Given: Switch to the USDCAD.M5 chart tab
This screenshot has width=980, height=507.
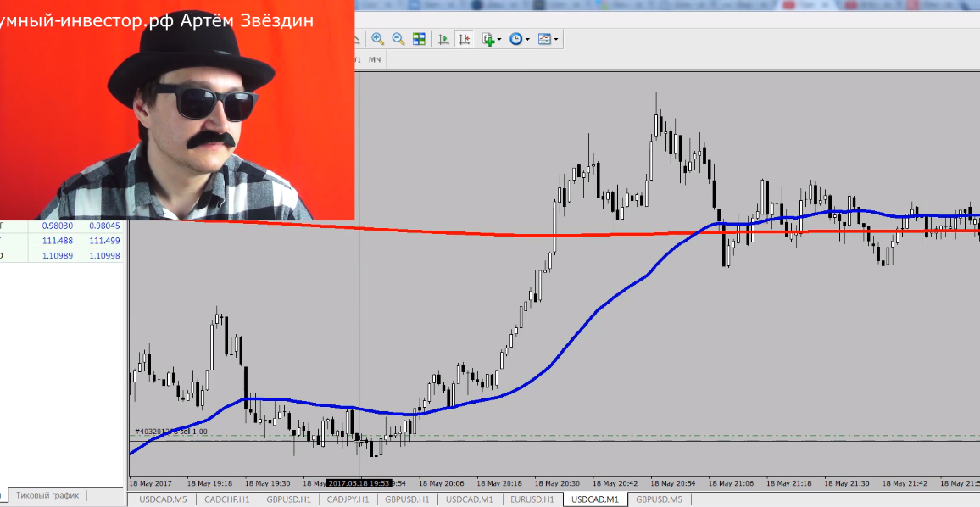Looking at the screenshot, I should tap(163, 499).
